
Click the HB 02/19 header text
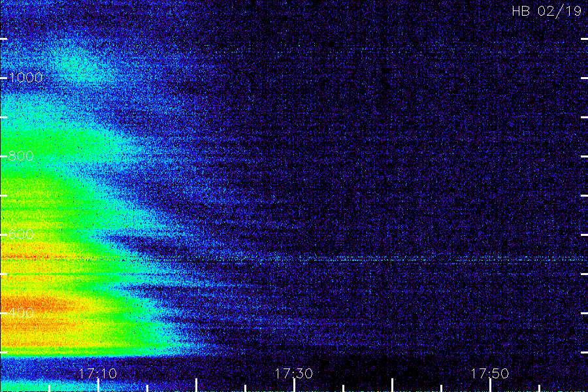(547, 11)
